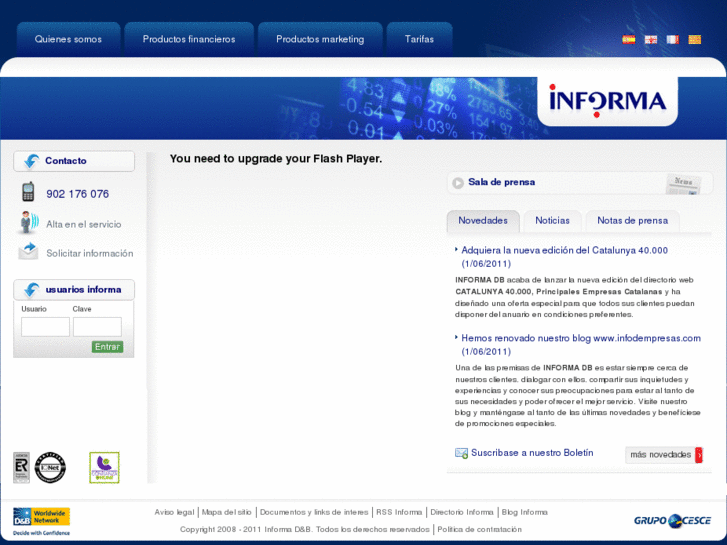The image size is (727, 545).
Task: Open RSS Informa footer link
Action: coord(399,512)
